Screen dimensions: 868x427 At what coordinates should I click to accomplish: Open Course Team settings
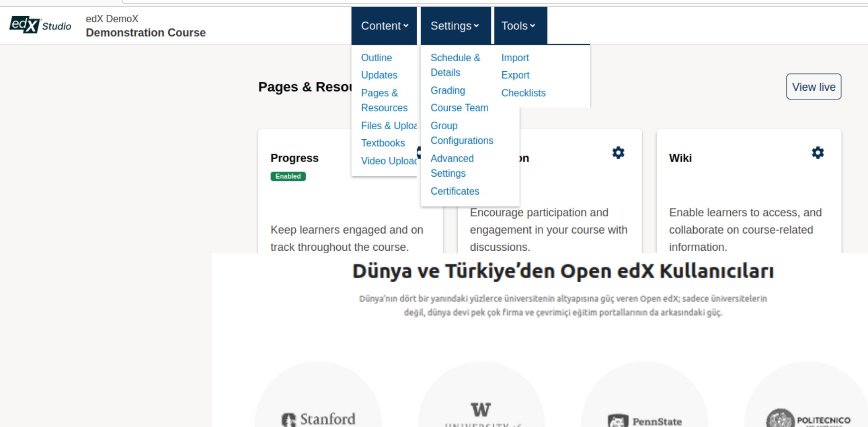tap(459, 108)
